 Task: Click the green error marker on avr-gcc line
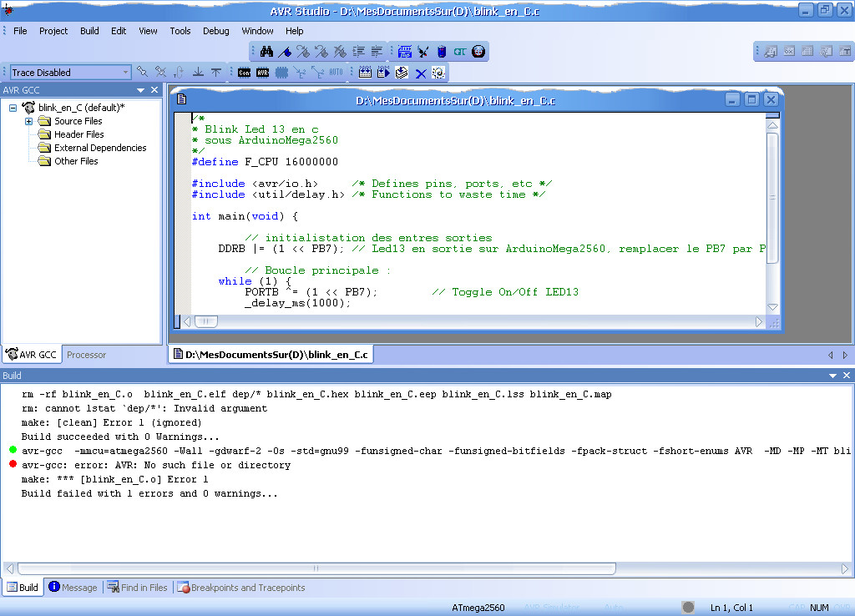(13, 451)
